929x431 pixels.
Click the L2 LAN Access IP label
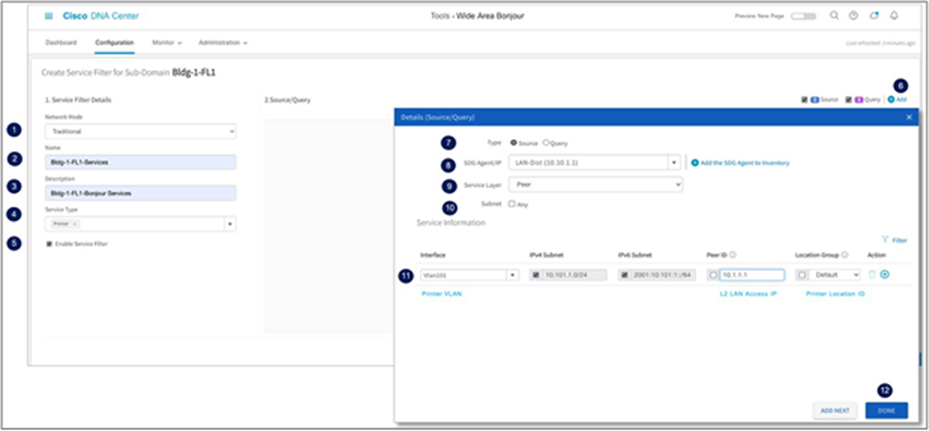[x=747, y=294]
